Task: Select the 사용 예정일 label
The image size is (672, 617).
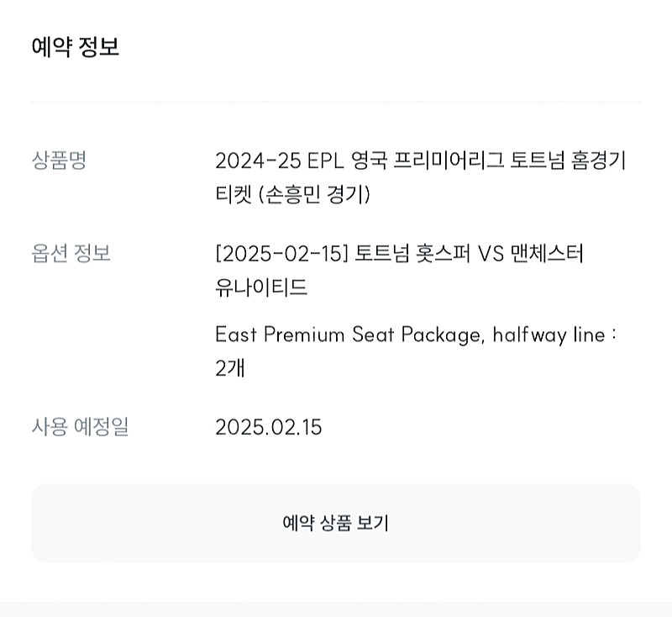Action: coord(80,427)
